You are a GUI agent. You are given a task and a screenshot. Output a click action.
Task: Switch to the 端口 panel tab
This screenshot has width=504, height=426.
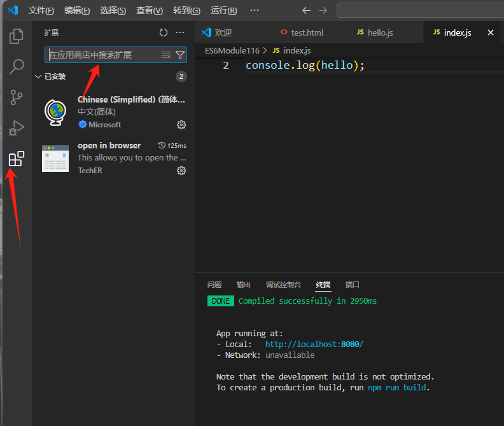click(x=353, y=285)
